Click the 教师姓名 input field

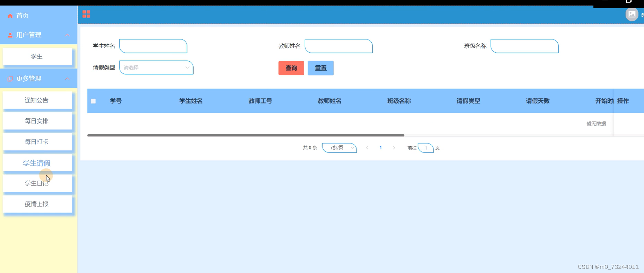point(339,46)
